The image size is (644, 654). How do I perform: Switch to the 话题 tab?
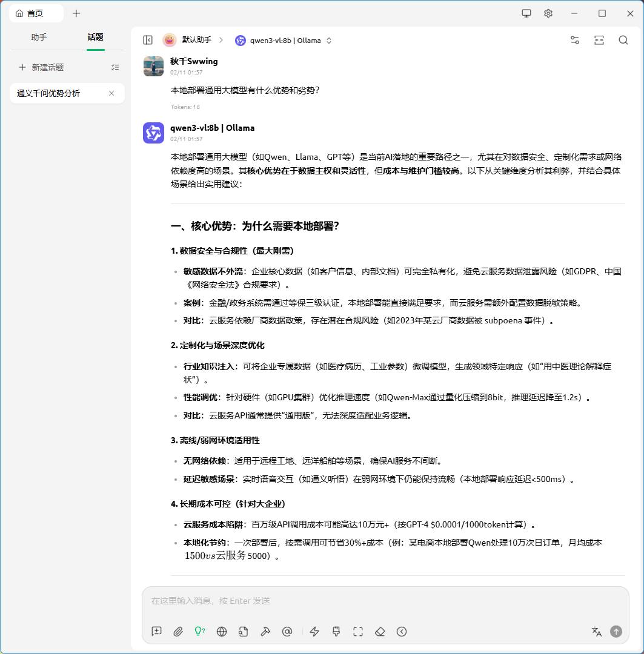95,37
